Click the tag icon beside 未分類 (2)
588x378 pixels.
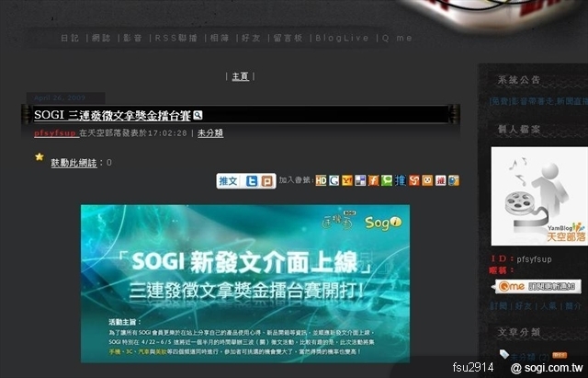[504, 353]
